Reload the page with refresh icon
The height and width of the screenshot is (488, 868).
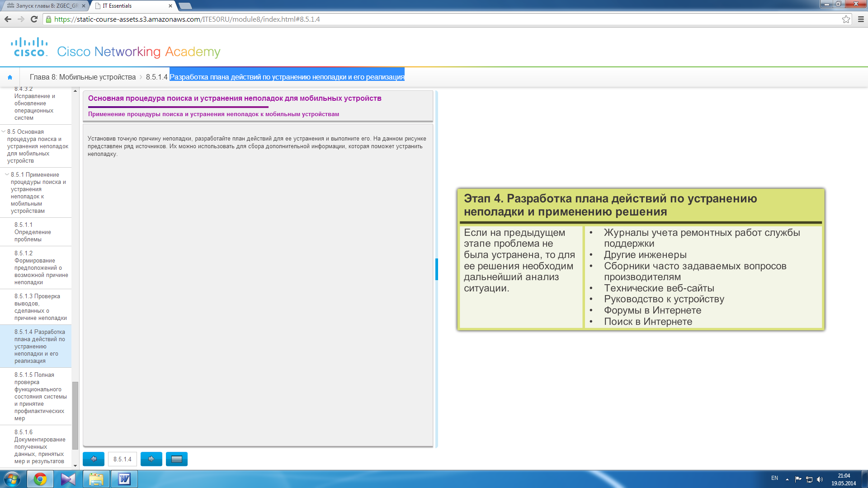(34, 19)
